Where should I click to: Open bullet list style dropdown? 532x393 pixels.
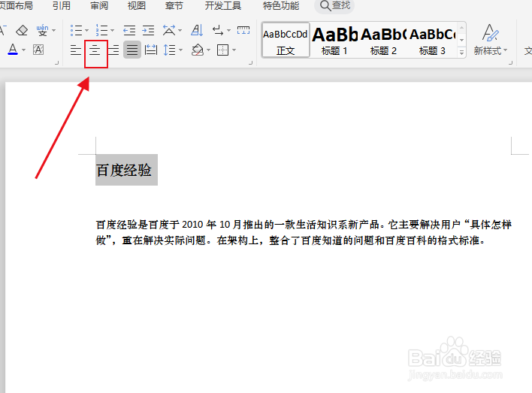point(87,31)
